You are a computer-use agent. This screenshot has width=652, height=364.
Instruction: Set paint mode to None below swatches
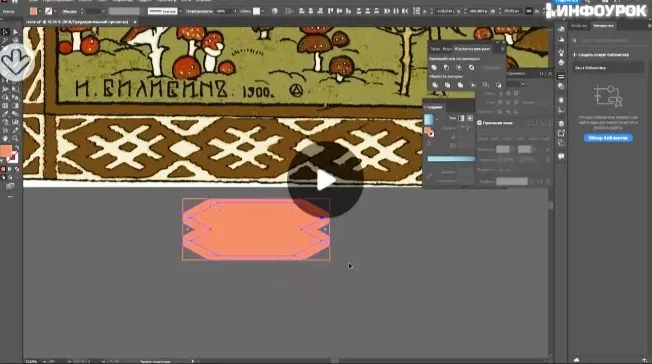[17, 169]
